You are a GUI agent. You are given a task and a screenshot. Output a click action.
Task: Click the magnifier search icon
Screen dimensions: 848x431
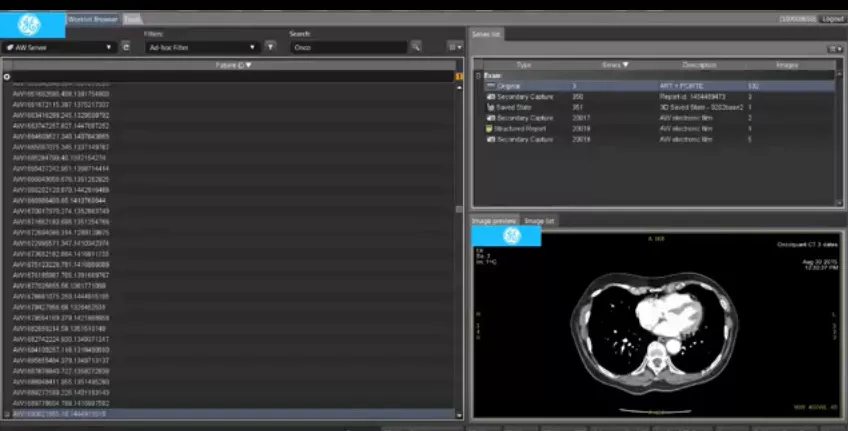(x=416, y=47)
